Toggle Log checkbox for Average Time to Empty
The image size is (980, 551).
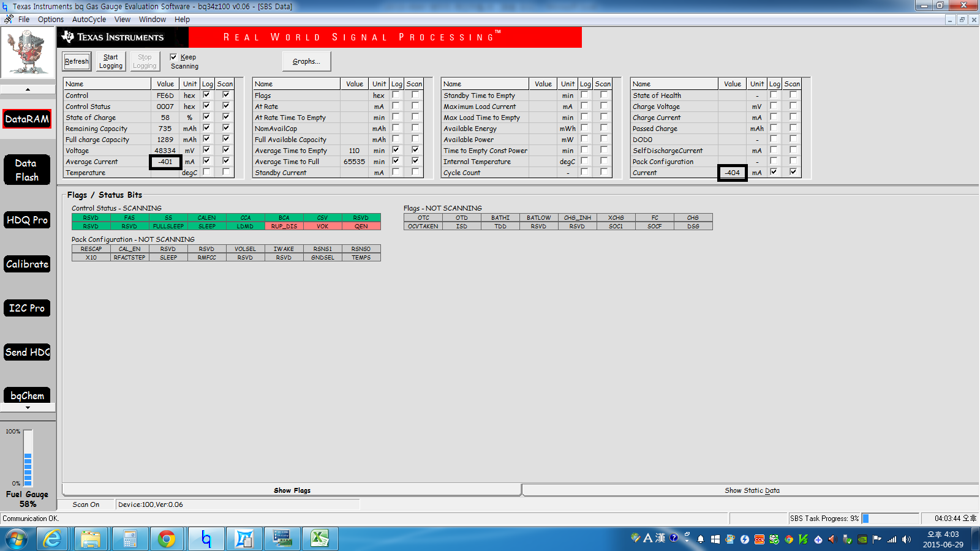396,150
